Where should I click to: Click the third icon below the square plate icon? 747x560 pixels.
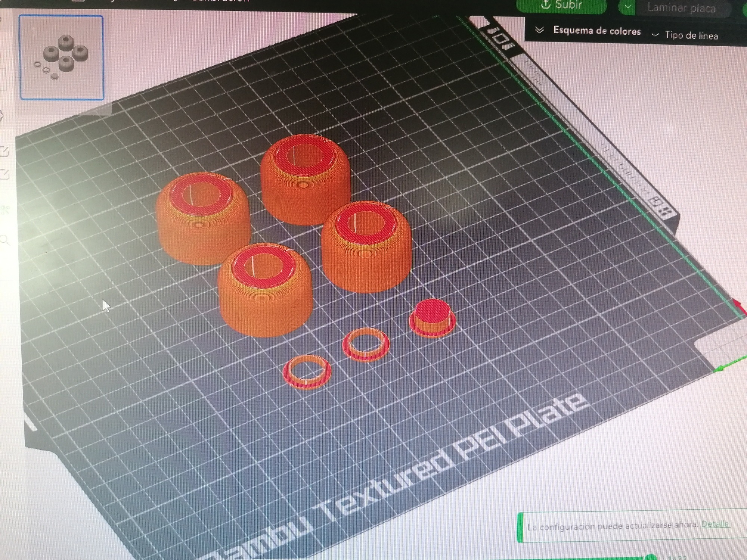click(x=509, y=47)
